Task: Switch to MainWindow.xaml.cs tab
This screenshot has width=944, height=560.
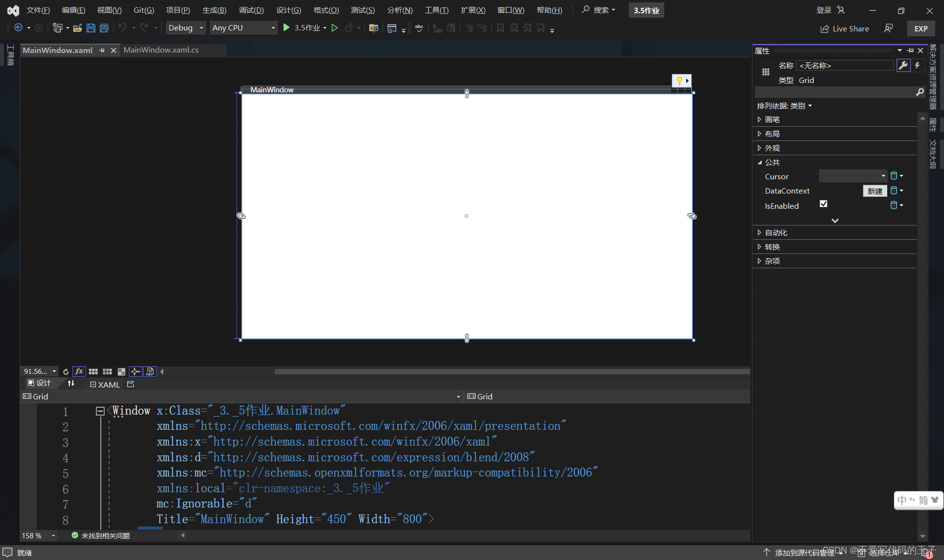Action: click(x=161, y=50)
